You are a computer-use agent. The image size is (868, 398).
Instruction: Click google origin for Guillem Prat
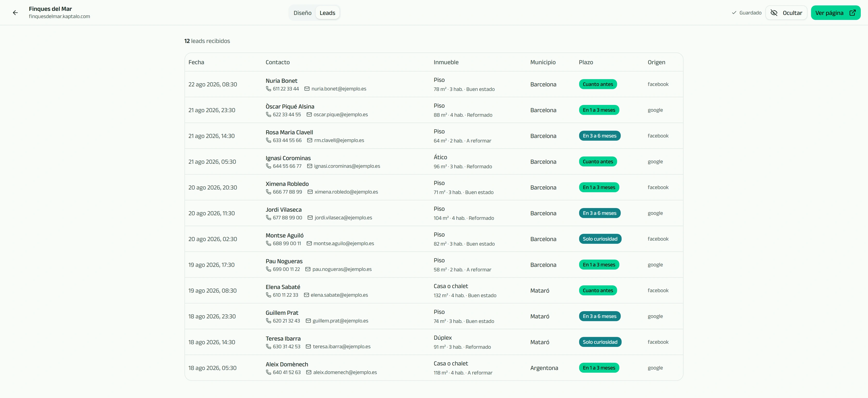(x=655, y=316)
